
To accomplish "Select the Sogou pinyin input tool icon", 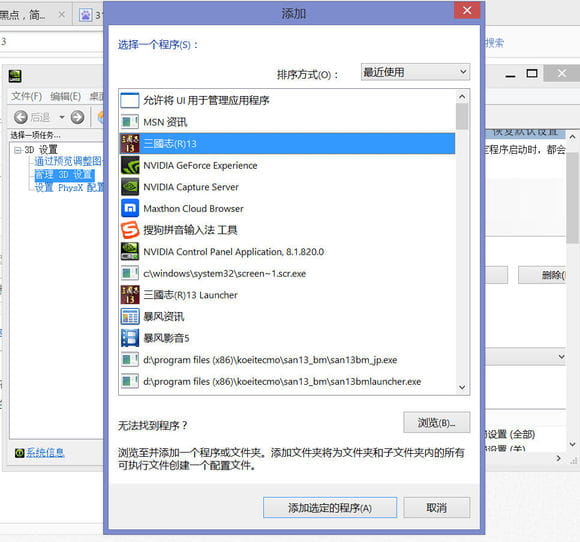I will click(x=130, y=230).
